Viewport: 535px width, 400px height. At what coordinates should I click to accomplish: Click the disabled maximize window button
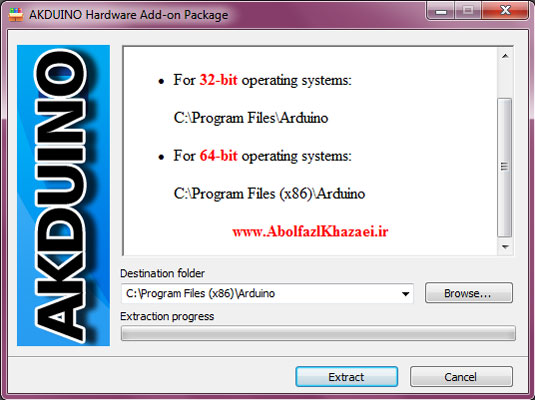pos(468,11)
